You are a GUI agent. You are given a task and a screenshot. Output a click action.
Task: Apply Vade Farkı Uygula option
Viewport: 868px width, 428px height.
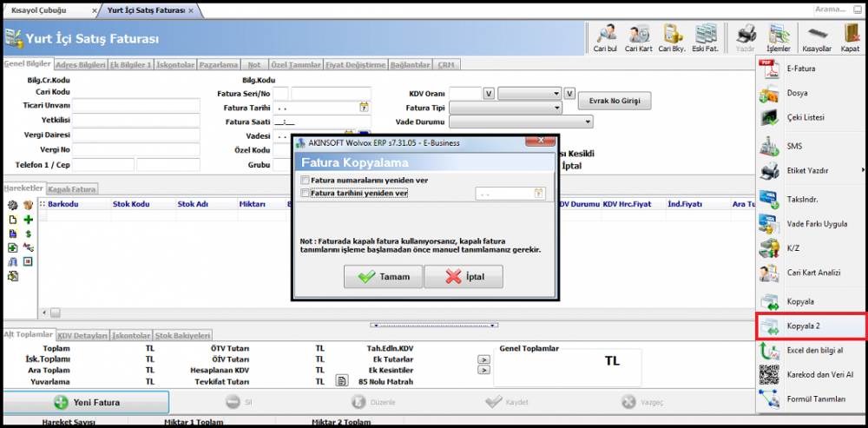811,224
